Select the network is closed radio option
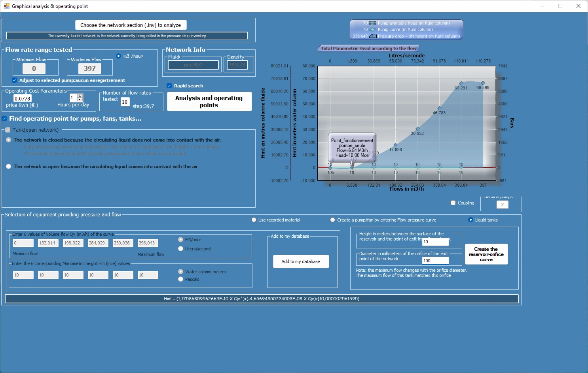The height and width of the screenshot is (373, 588). 8,140
